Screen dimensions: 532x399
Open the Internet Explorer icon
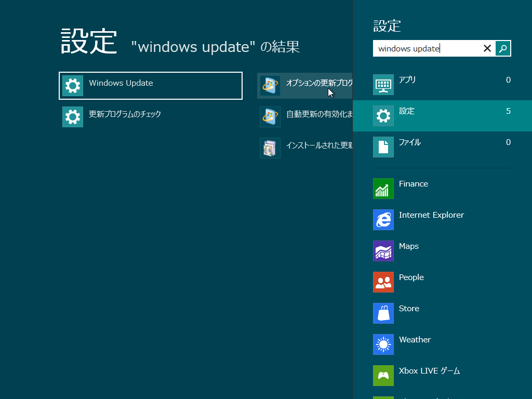[383, 220]
